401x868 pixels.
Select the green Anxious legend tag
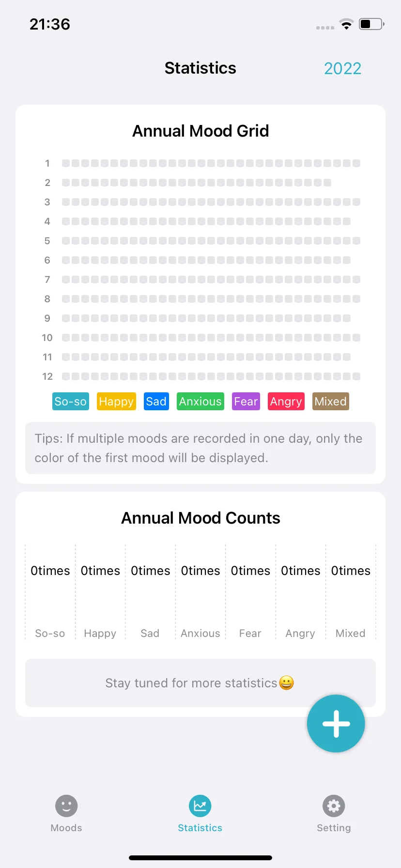200,402
